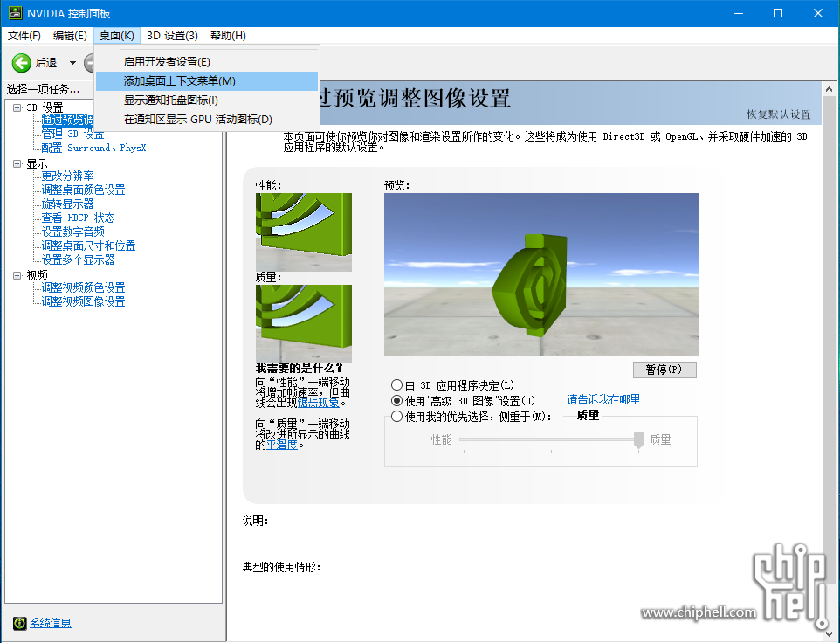
Task: Select 调整桌面颜色设置 in tree
Action: [83, 190]
